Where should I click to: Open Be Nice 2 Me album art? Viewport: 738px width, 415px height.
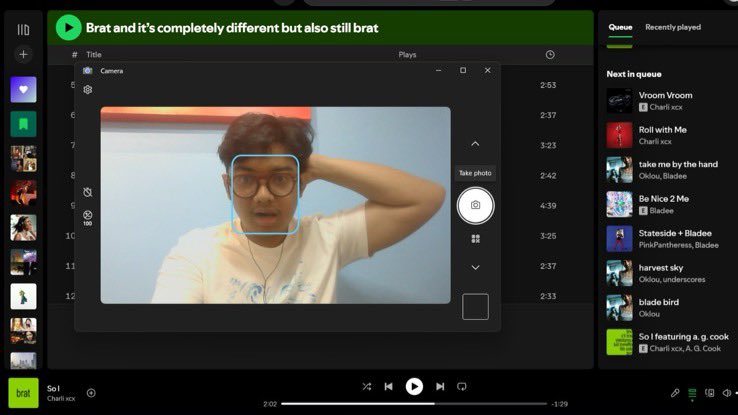(619, 204)
